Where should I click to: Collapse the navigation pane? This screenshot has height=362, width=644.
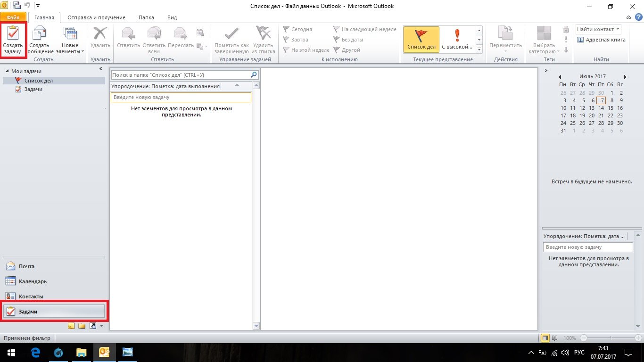[x=101, y=69]
